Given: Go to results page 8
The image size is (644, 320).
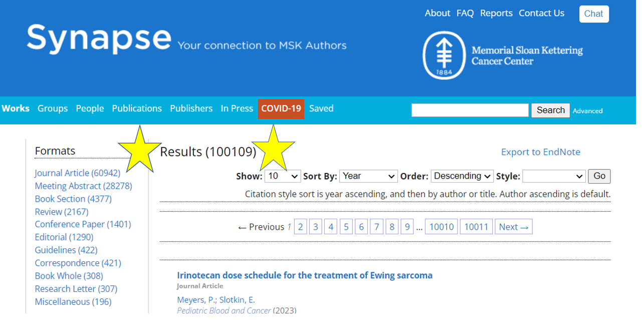Looking at the screenshot, I should click(x=392, y=227).
